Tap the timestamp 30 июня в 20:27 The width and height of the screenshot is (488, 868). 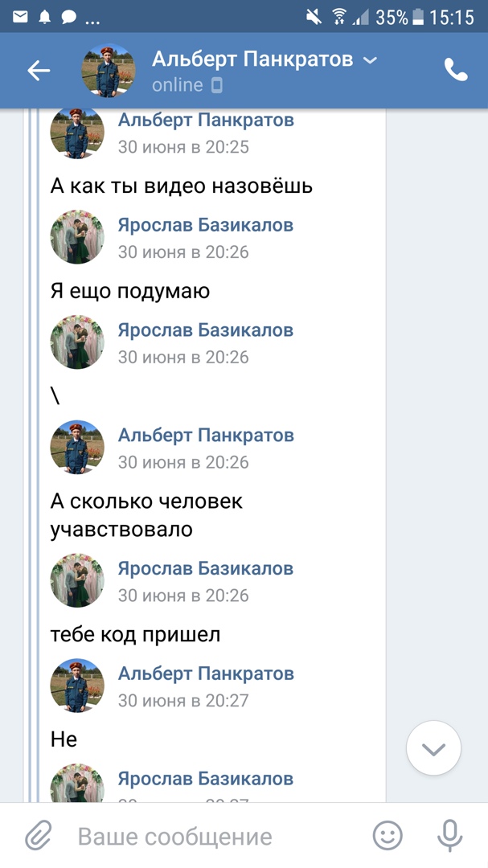(183, 701)
